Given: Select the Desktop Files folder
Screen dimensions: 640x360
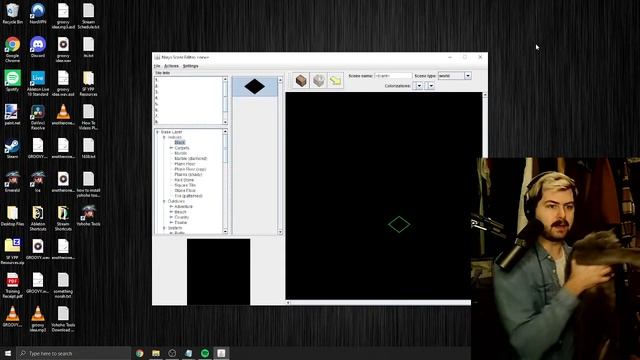Looking at the screenshot, I should click(13, 216).
